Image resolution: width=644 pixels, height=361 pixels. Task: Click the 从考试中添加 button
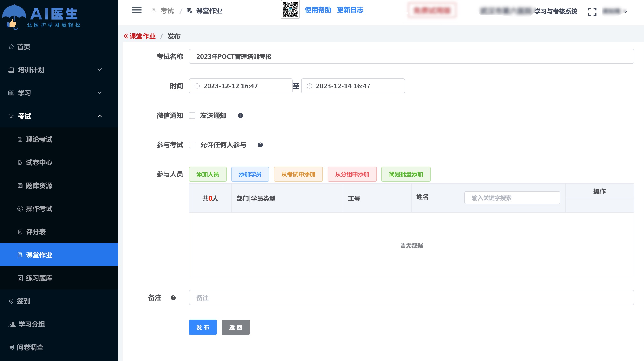(x=298, y=174)
